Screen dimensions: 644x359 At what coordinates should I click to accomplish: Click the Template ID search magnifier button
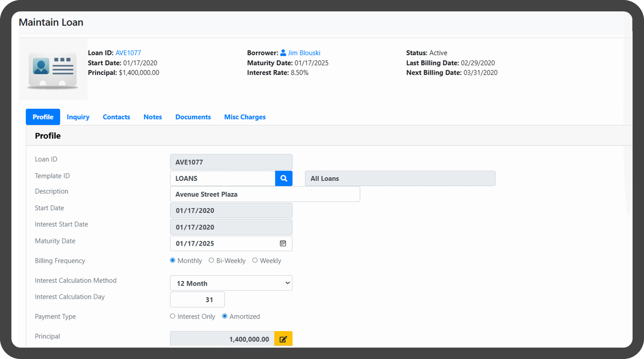(284, 178)
